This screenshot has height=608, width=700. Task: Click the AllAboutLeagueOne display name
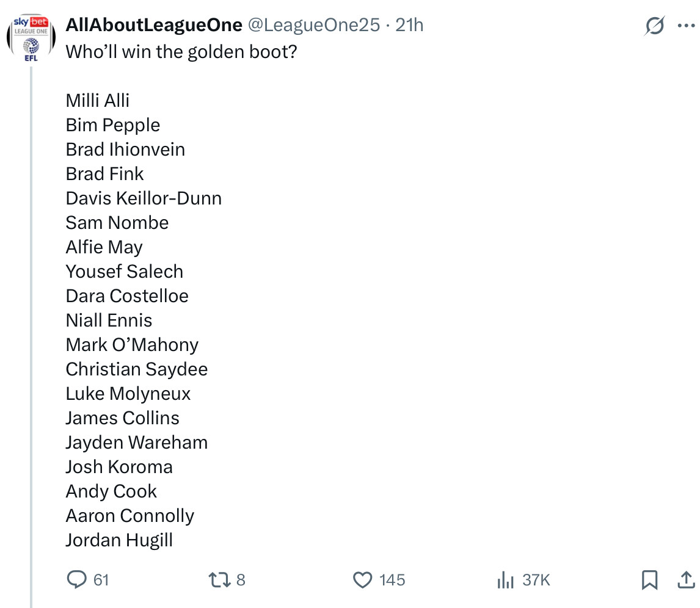click(x=153, y=25)
